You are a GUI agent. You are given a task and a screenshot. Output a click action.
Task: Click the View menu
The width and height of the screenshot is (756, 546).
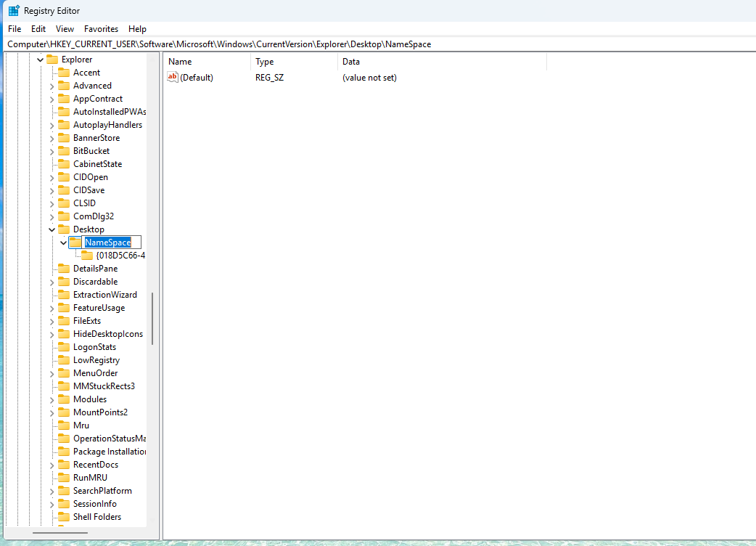click(x=65, y=28)
